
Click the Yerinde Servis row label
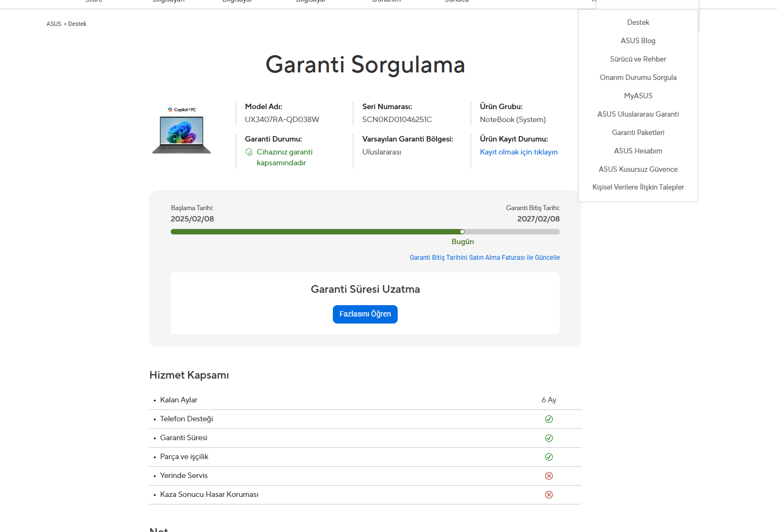(x=184, y=476)
